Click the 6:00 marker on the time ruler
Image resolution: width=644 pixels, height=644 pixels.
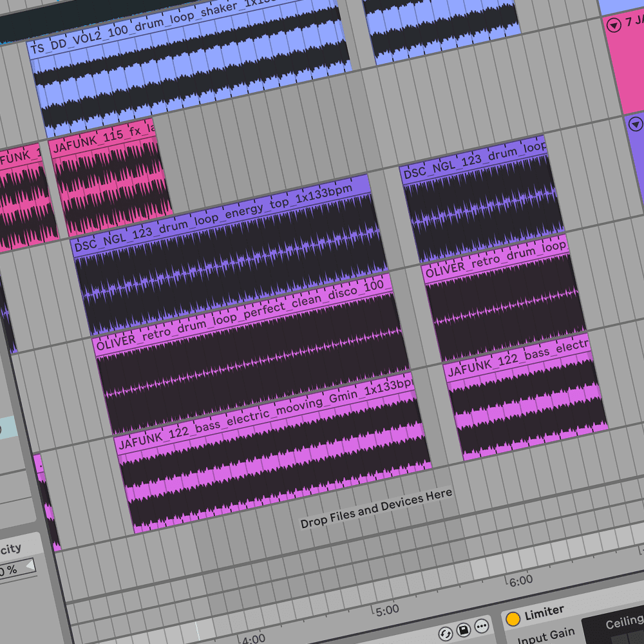click(x=520, y=580)
